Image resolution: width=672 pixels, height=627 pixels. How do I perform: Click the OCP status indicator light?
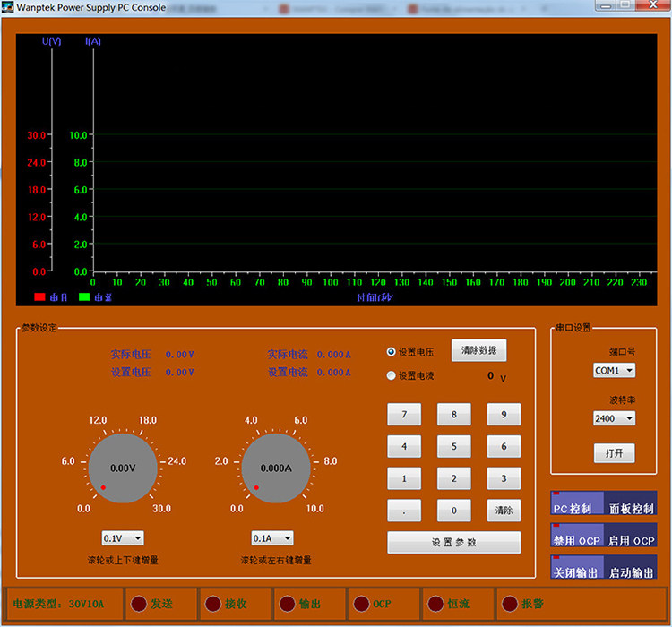361,604
